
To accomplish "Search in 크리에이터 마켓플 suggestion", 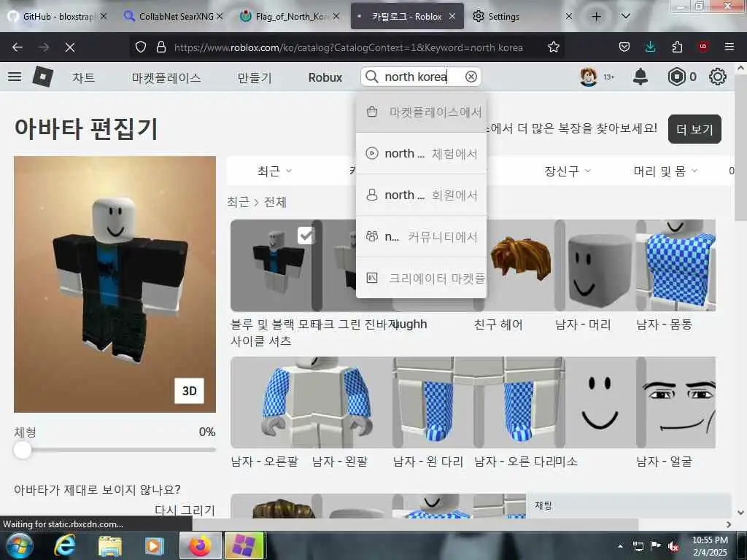I will click(x=421, y=278).
